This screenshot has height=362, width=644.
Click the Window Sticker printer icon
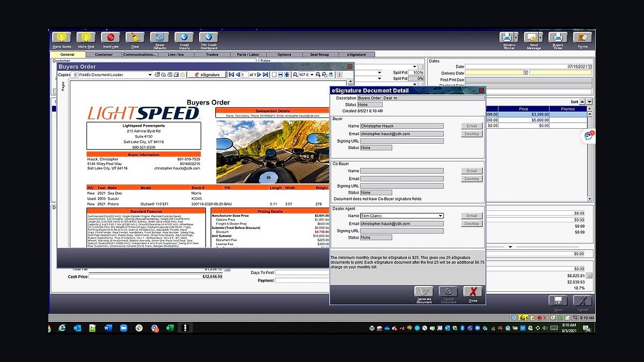(507, 38)
